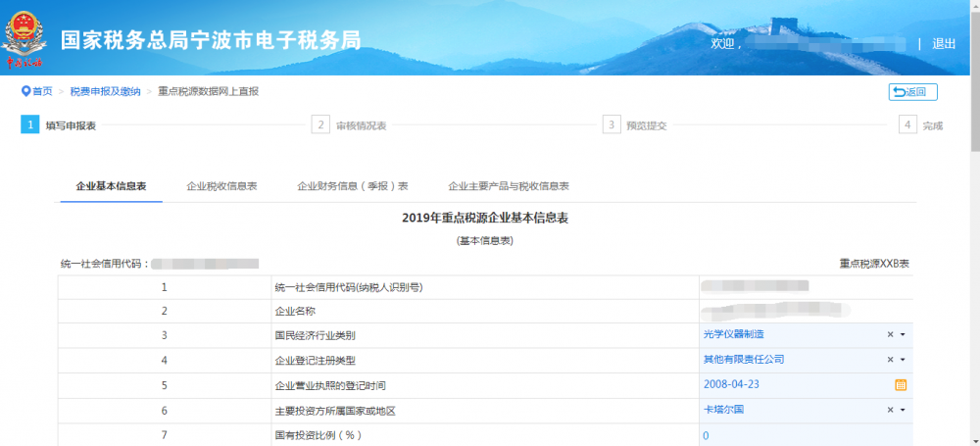980x446 pixels.
Task: Click the 重点税源XXB表 label
Action: [874, 264]
